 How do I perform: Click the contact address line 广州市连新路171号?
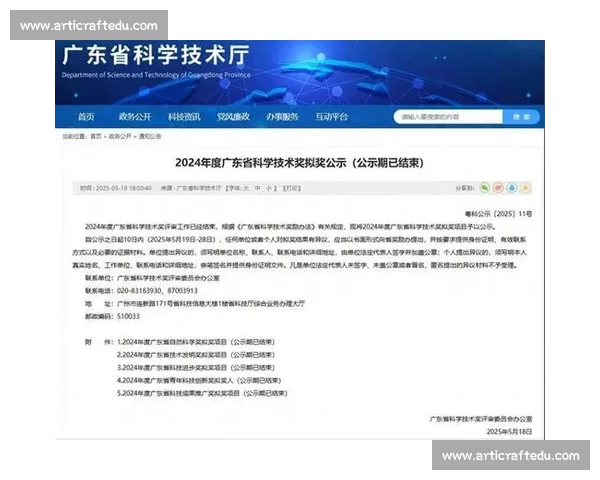point(211,304)
